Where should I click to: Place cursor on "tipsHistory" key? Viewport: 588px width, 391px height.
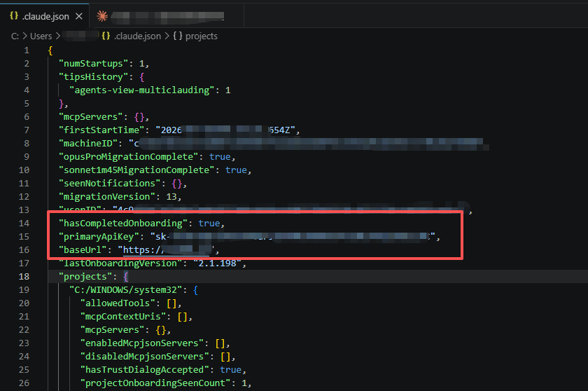click(93, 77)
